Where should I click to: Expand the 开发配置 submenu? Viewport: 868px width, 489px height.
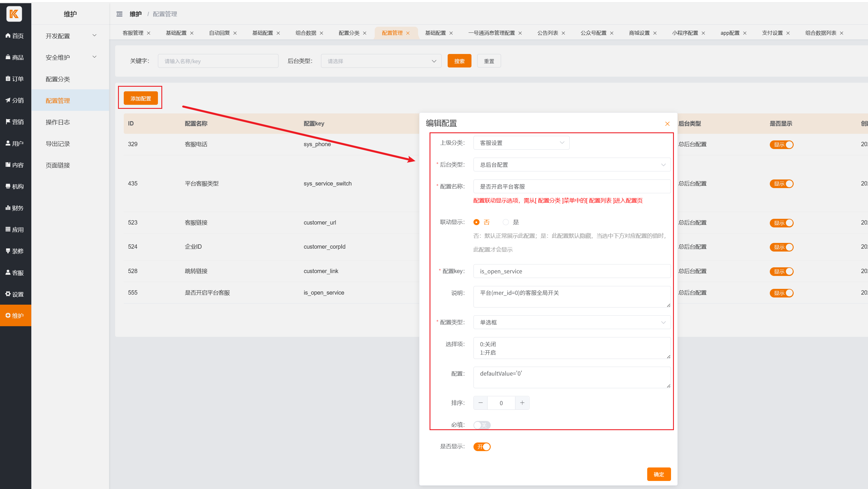pyautogui.click(x=70, y=36)
